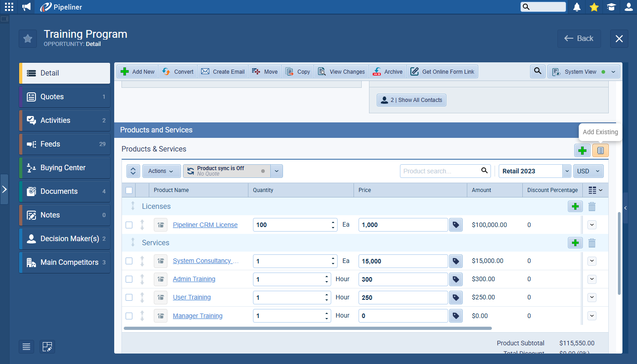
Task: Delete the Licenses group with trash icon
Action: [591, 207]
